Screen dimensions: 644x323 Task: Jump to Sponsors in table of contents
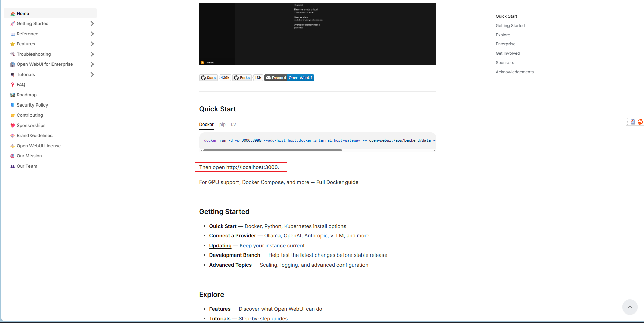coord(505,63)
